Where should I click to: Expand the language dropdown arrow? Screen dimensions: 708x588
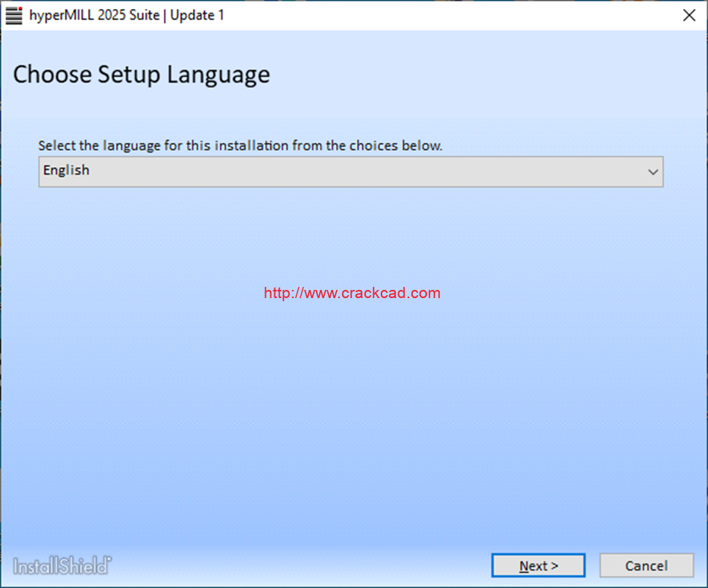(x=653, y=172)
